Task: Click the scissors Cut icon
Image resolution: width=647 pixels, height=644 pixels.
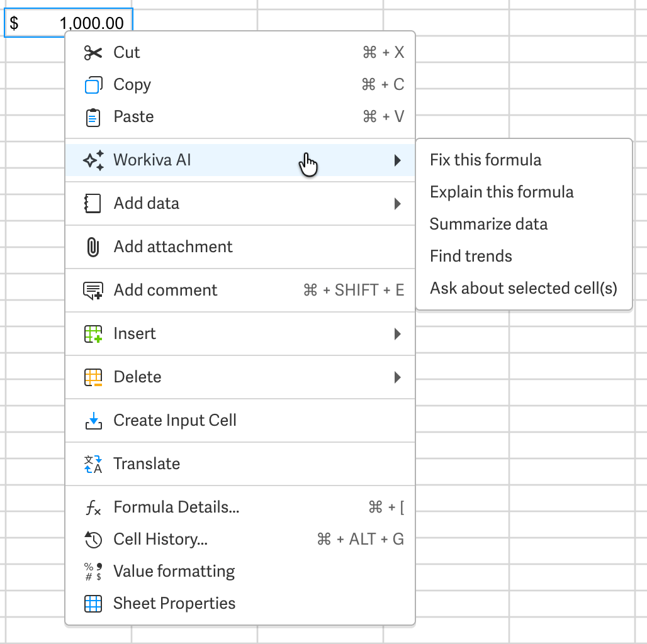Action: click(93, 53)
